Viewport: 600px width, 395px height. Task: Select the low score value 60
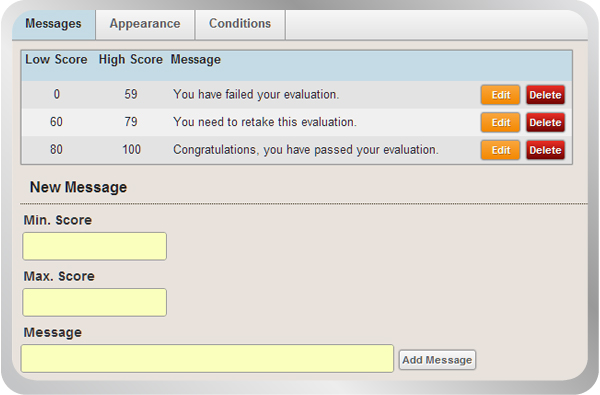[x=56, y=122]
